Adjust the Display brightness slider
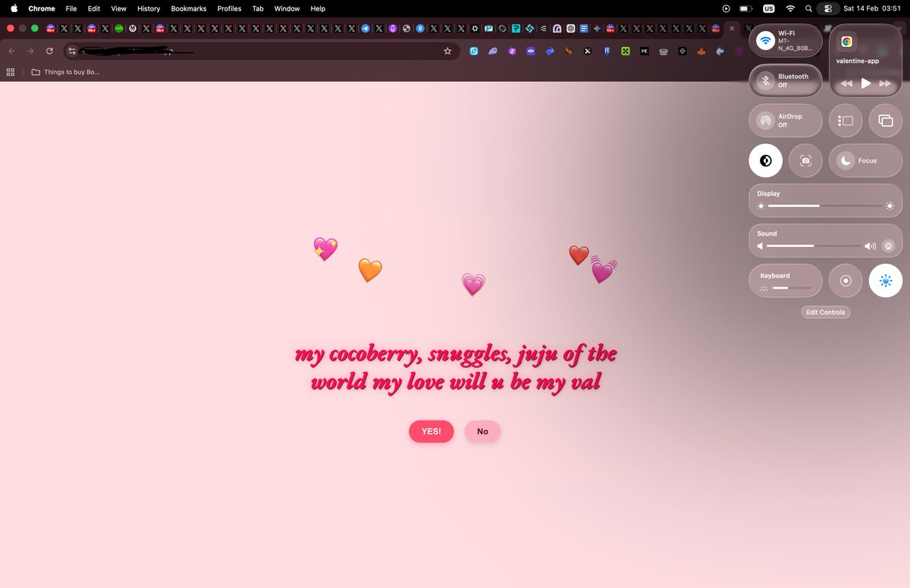910x588 pixels. click(x=826, y=206)
